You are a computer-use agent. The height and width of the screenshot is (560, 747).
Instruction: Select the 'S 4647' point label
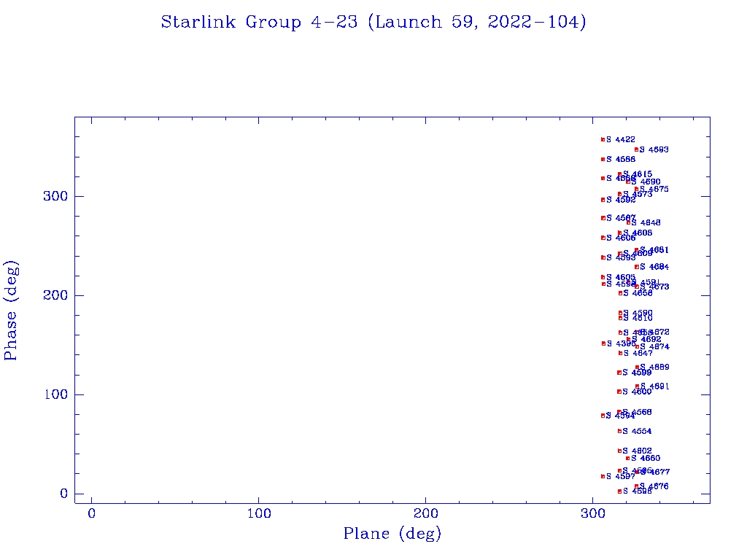pos(638,353)
